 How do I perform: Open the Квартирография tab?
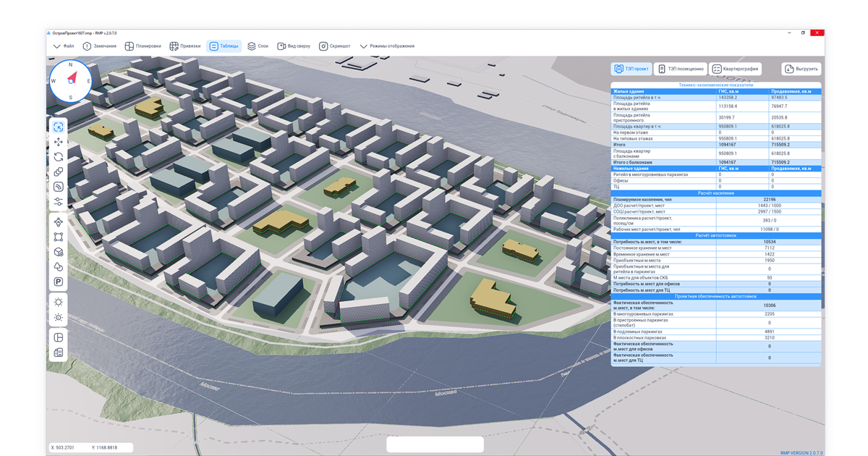[x=736, y=69]
